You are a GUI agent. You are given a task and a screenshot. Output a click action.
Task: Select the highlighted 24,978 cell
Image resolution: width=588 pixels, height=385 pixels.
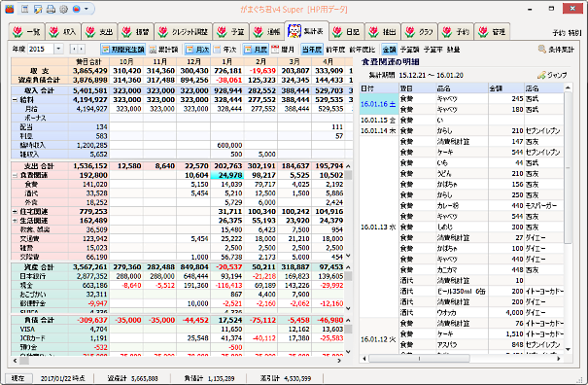pos(227,175)
